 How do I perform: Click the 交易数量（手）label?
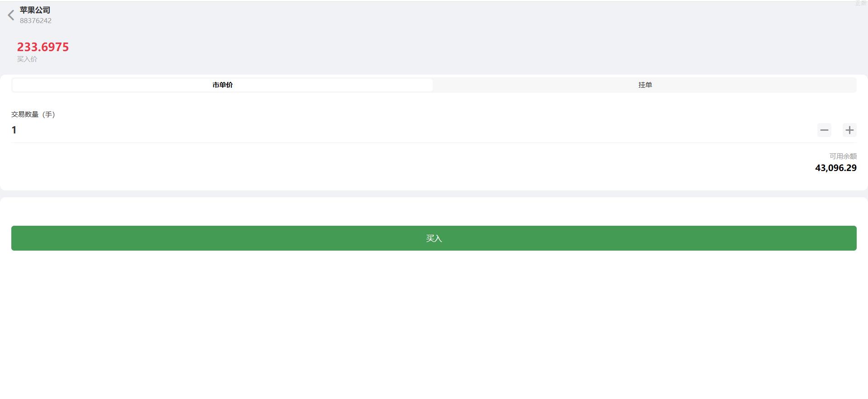[x=33, y=114]
